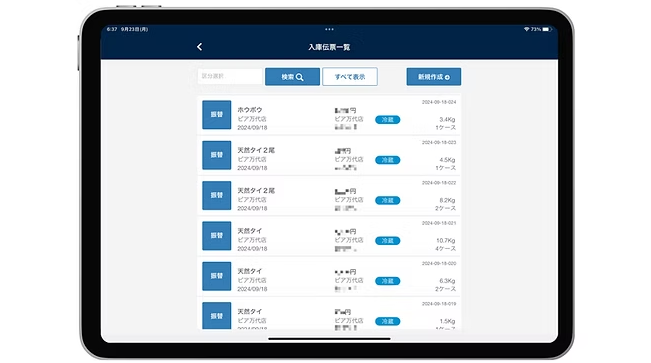Go back using the header arrow
This screenshot has width=651, height=363.
(x=200, y=47)
